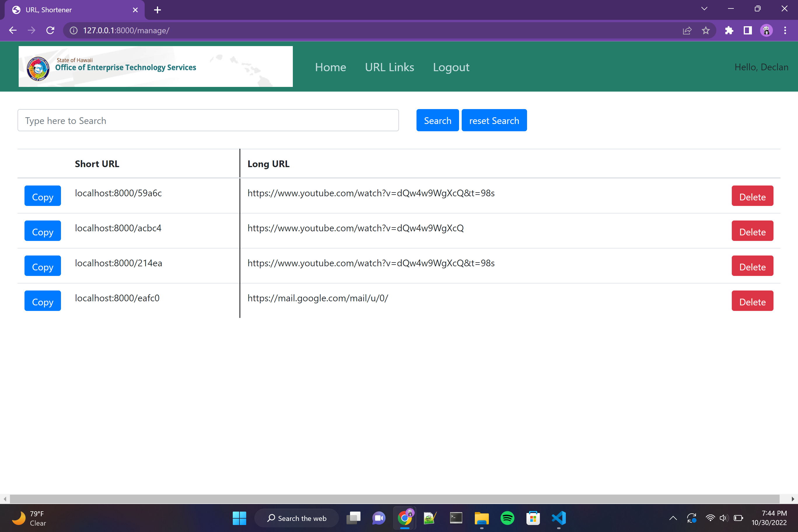798x532 pixels.
Task: Show hidden system tray icons
Action: pos(673,518)
